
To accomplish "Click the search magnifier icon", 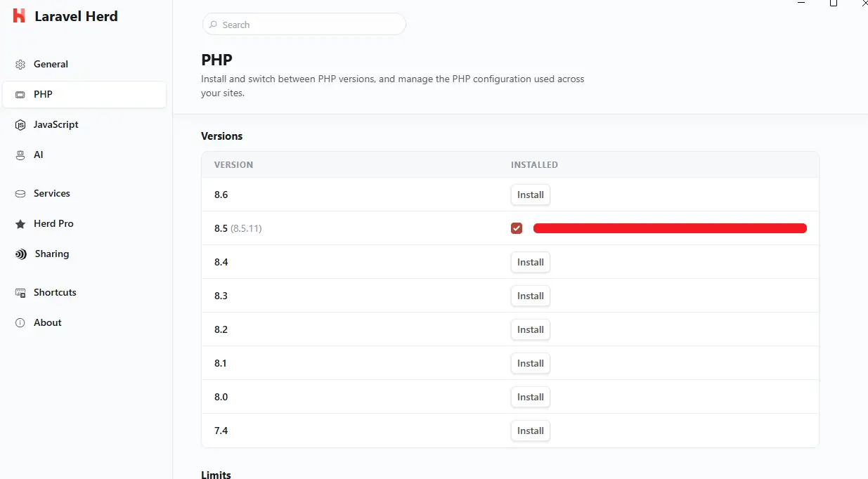I will point(213,25).
